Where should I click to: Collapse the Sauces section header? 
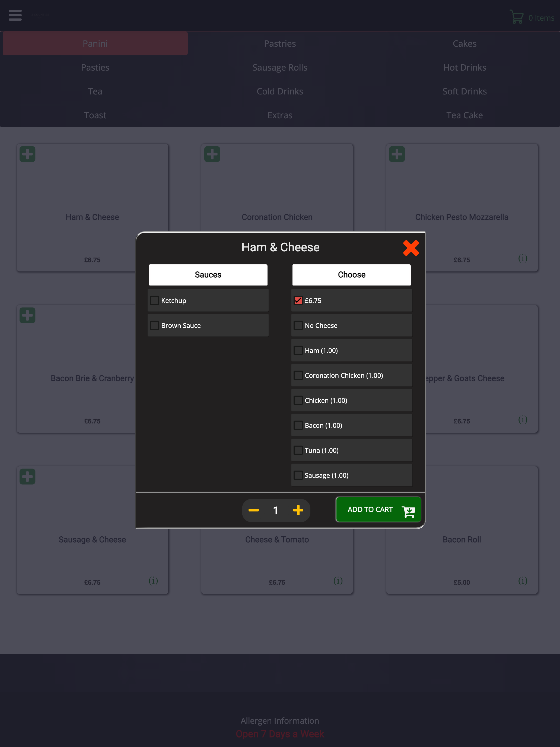point(208,275)
